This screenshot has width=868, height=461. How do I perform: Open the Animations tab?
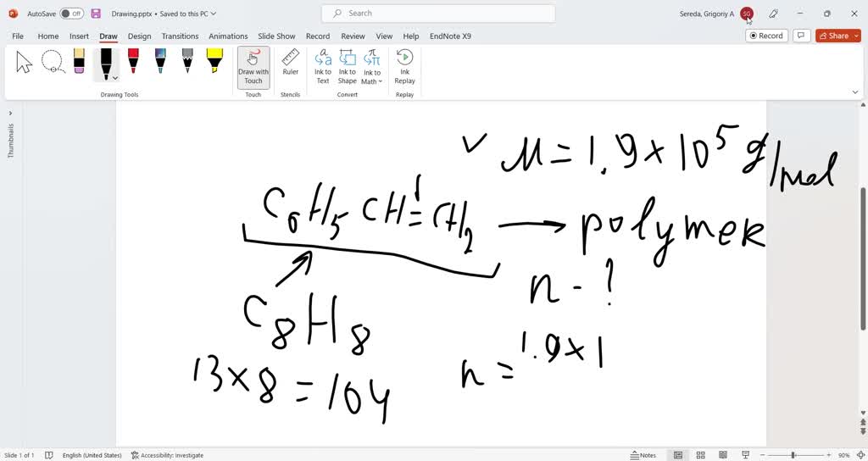pos(228,36)
